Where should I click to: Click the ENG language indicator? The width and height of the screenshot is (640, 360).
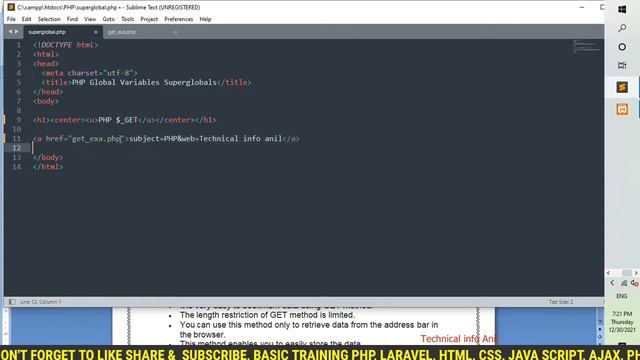pos(622,296)
